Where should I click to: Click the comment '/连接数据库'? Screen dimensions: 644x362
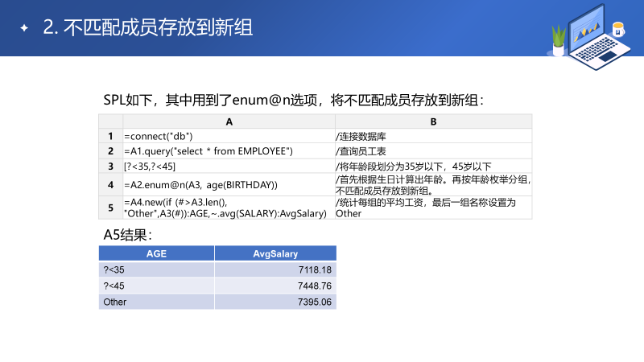pyautogui.click(x=433, y=136)
